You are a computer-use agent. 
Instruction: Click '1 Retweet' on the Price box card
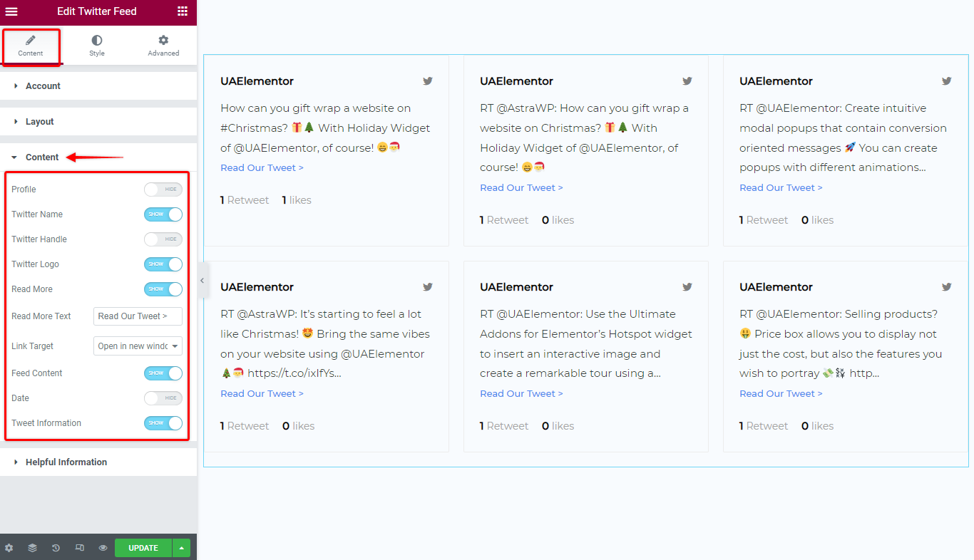click(764, 426)
